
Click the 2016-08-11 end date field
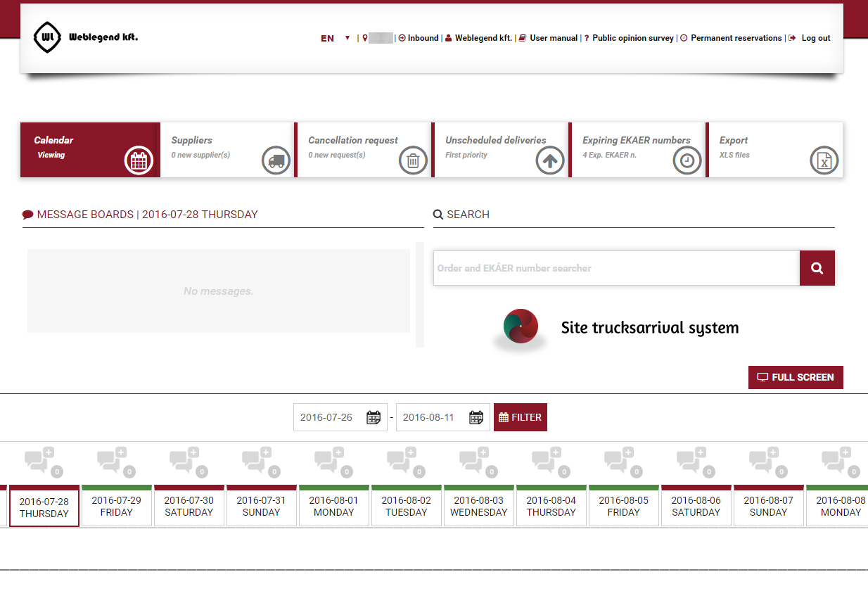coord(429,417)
